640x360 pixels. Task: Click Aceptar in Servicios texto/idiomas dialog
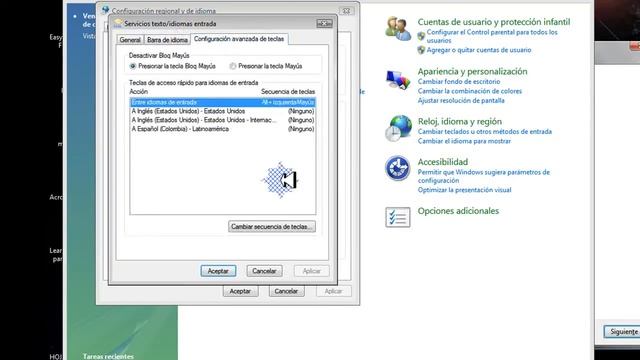click(218, 271)
